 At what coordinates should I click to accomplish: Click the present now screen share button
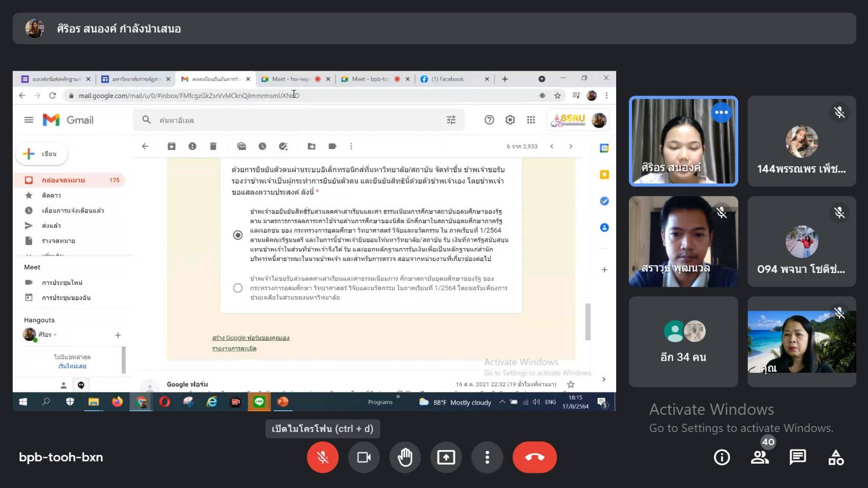(446, 457)
